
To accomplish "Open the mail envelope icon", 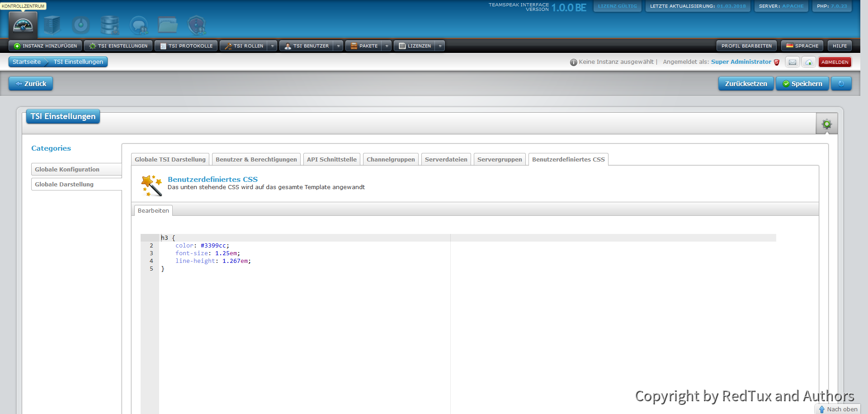I will (x=793, y=62).
